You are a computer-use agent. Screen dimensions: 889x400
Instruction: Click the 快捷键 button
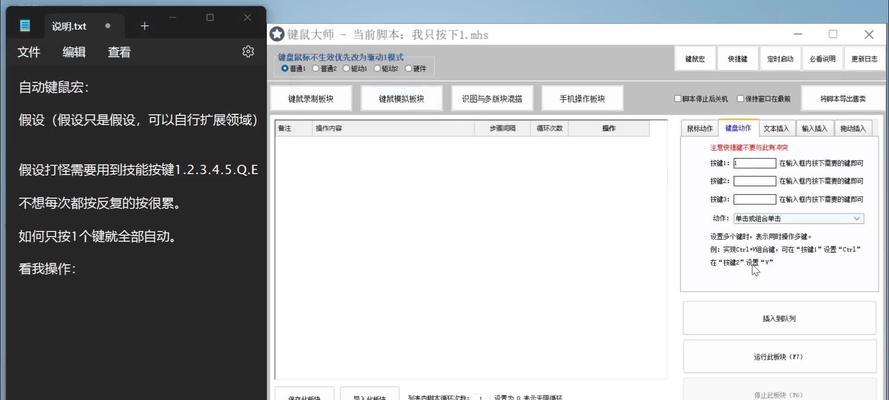(738, 59)
